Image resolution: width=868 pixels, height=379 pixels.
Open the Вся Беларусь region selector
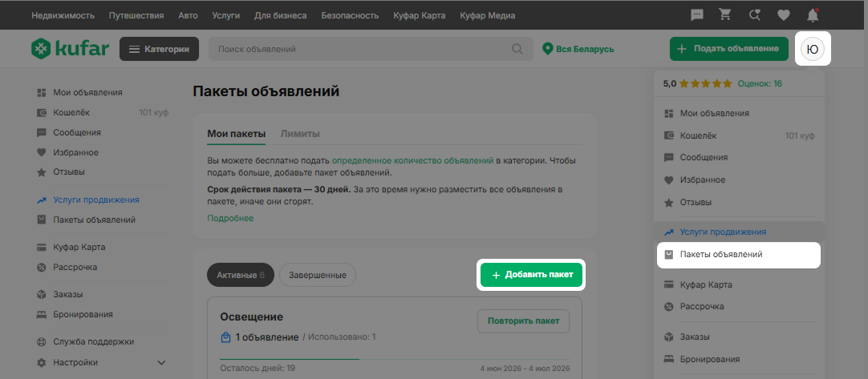578,49
